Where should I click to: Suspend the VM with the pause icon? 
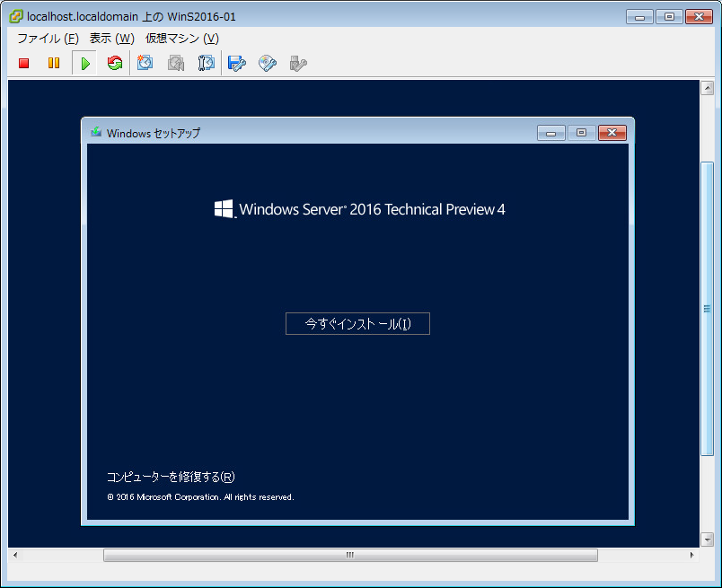[x=54, y=63]
